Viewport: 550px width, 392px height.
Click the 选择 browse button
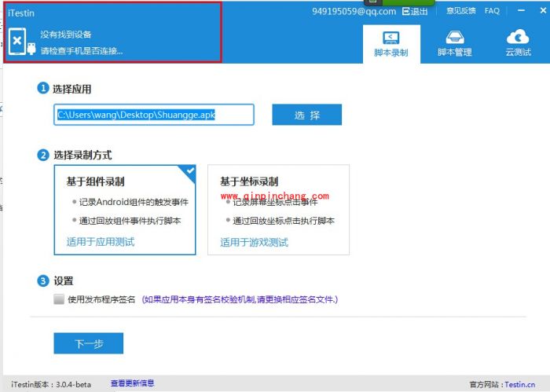pos(307,115)
